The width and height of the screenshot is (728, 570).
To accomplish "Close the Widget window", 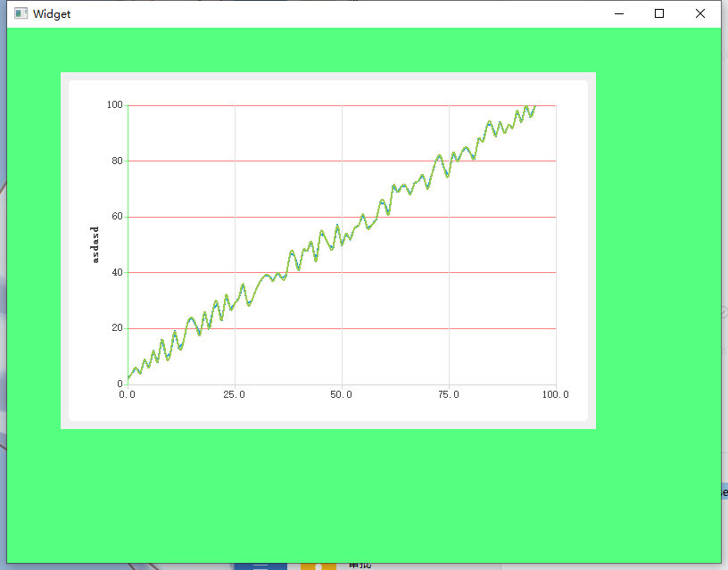I will coord(700,13).
